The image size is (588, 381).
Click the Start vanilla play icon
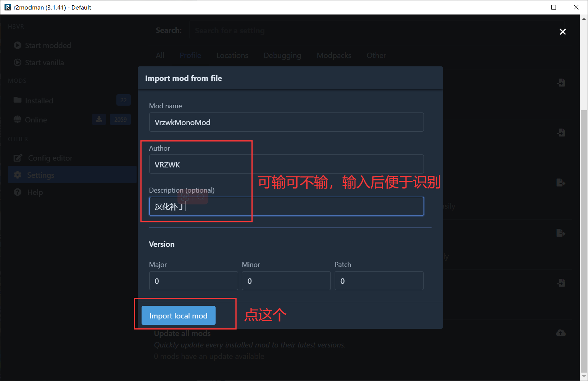(18, 62)
